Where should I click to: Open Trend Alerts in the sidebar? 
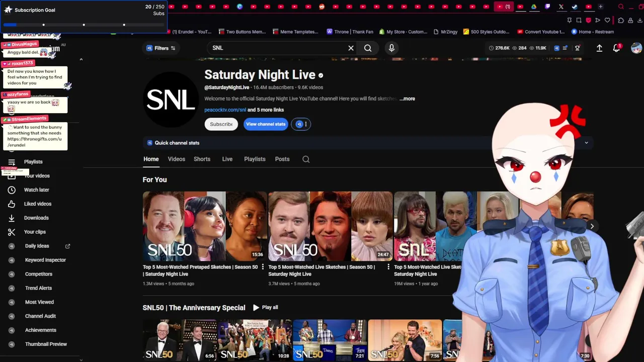coord(38,289)
